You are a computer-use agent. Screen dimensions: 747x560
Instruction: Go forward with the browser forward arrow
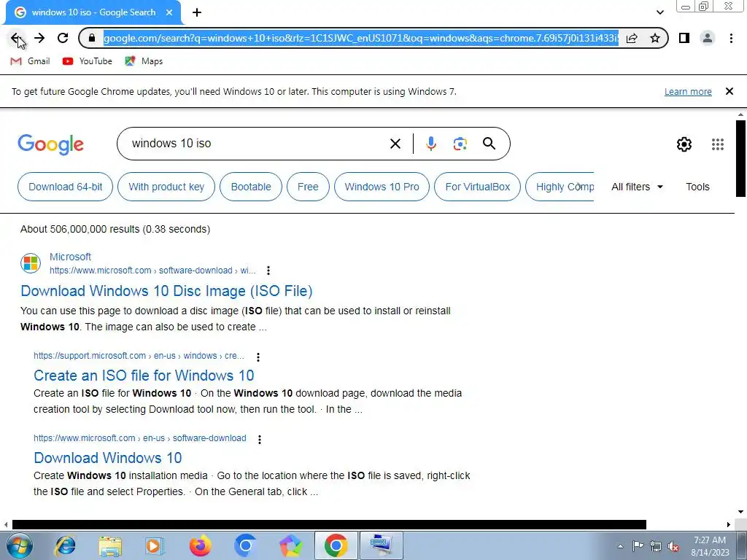click(39, 38)
